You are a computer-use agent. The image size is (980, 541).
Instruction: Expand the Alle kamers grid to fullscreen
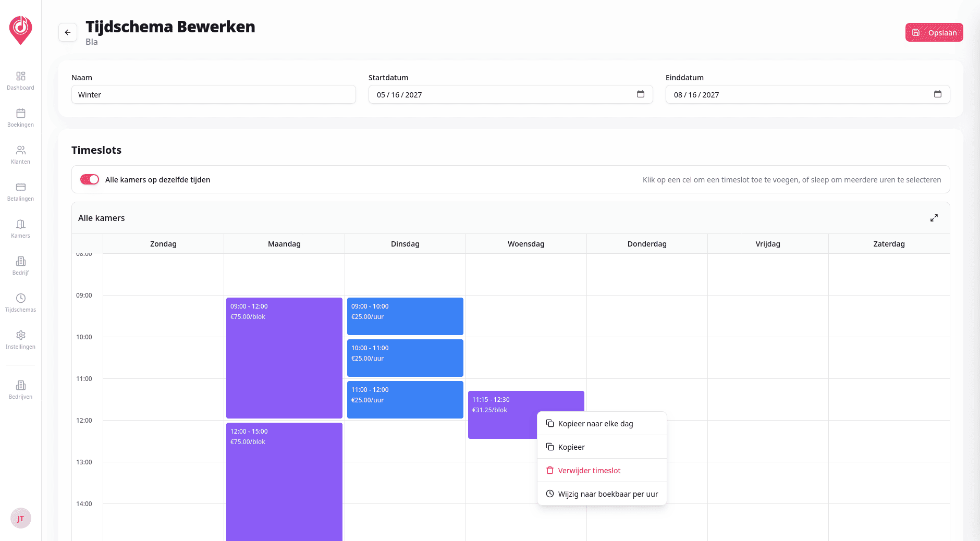pyautogui.click(x=934, y=218)
